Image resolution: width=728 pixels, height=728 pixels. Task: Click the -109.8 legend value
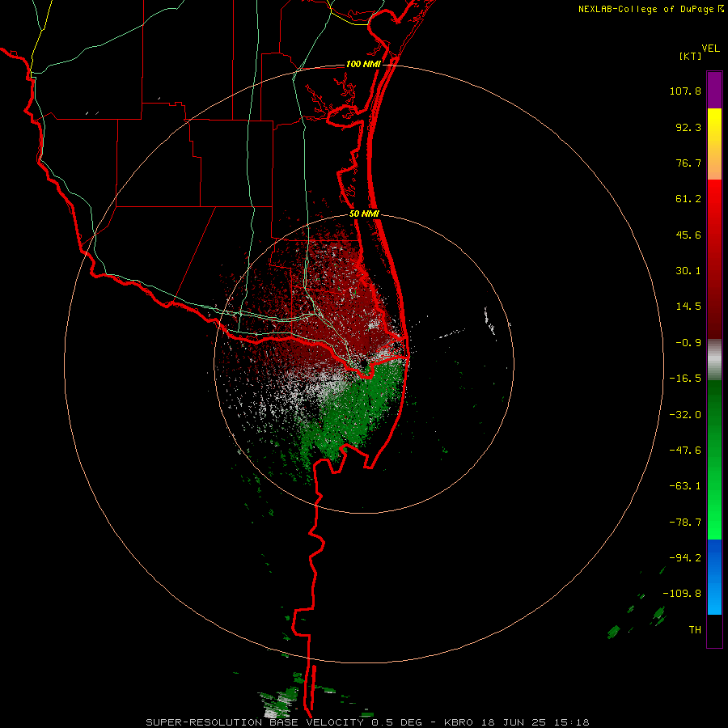point(682,594)
